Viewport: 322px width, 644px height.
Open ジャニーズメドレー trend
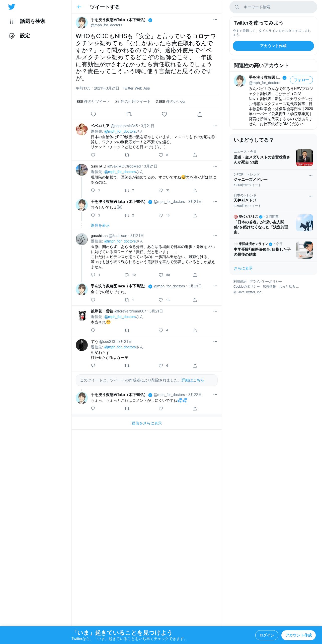(273, 180)
